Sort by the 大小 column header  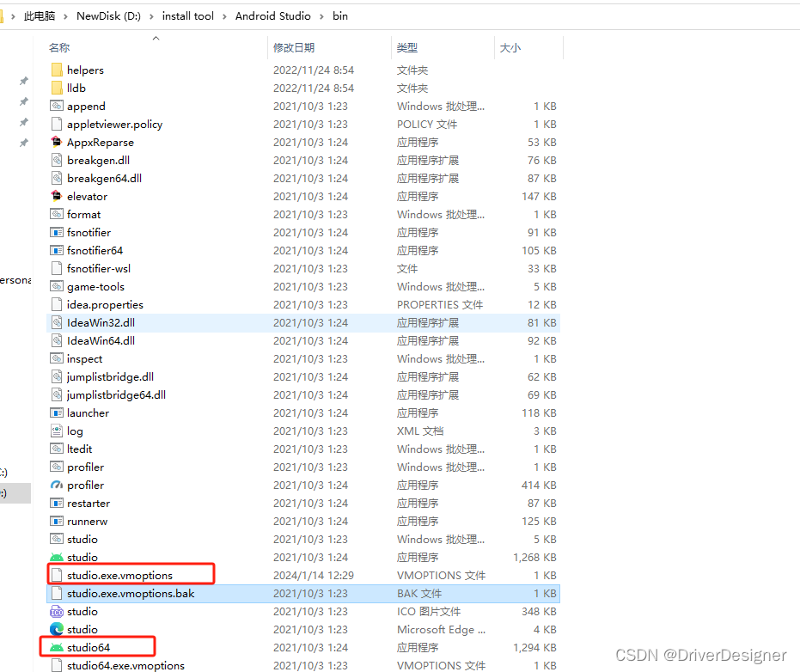click(510, 47)
